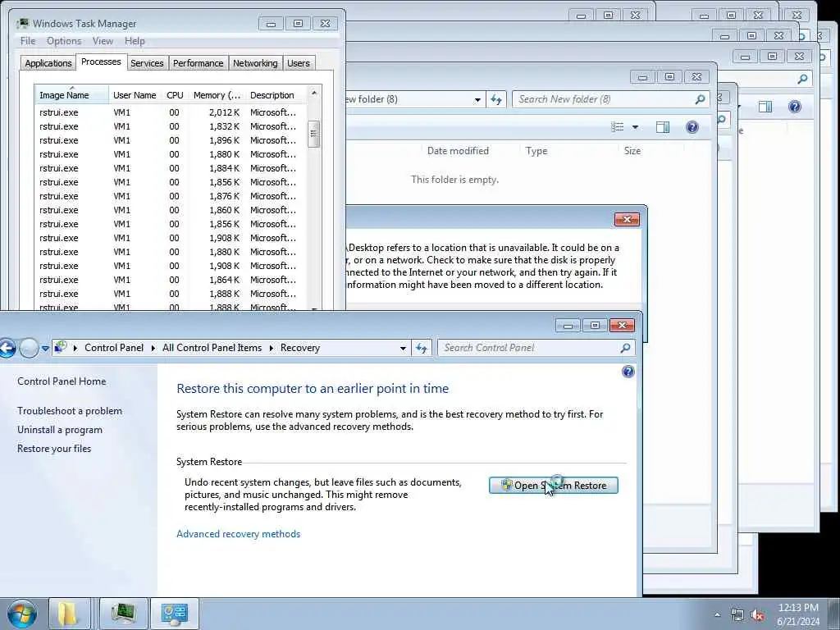
Task: Click scroll up arrow in Task Manager process list
Action: tap(314, 93)
